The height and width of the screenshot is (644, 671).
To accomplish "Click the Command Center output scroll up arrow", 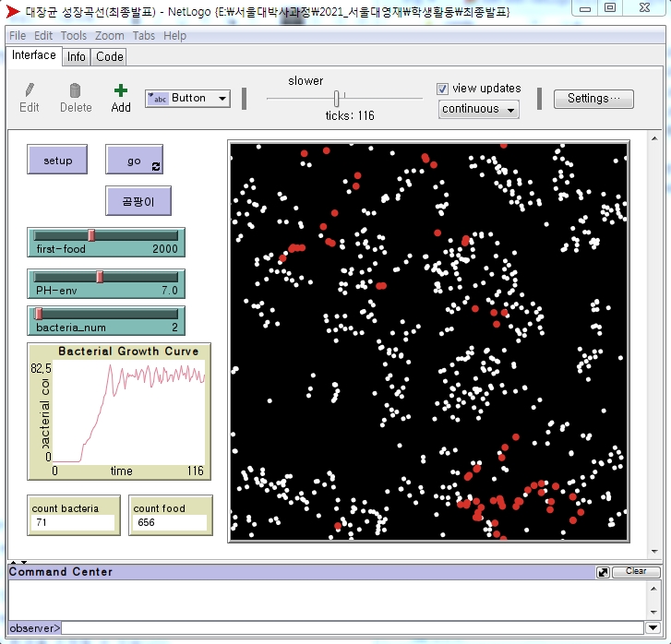I will 653,589.
